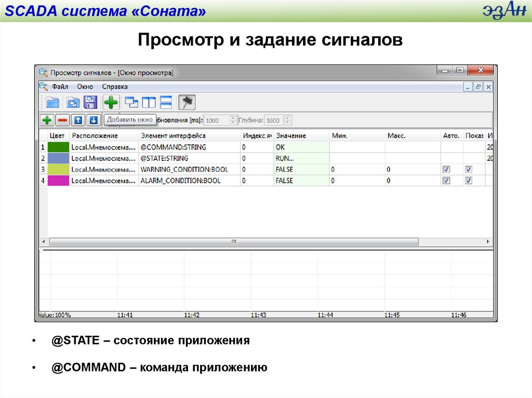Toggle Авто checkbox for WARNING_CONDITION row

click(x=446, y=170)
